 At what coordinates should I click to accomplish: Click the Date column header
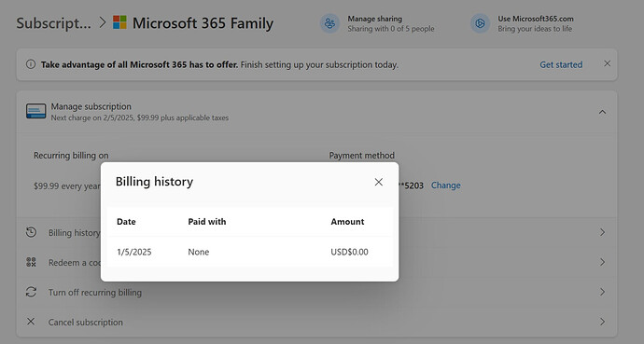tap(126, 222)
